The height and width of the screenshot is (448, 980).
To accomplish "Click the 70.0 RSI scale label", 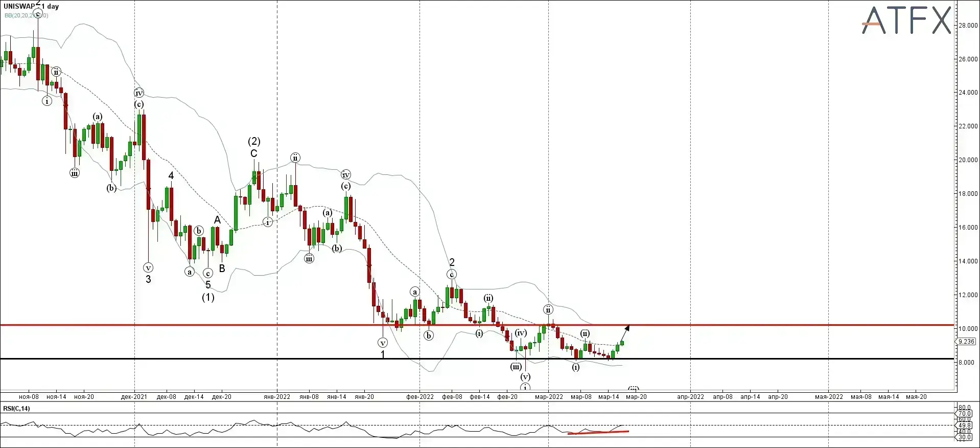I will pyautogui.click(x=964, y=414).
